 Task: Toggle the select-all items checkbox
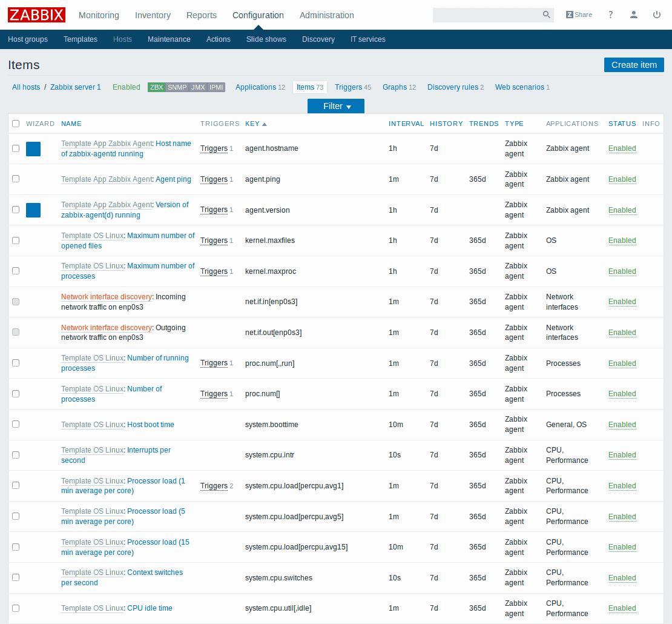(16, 124)
